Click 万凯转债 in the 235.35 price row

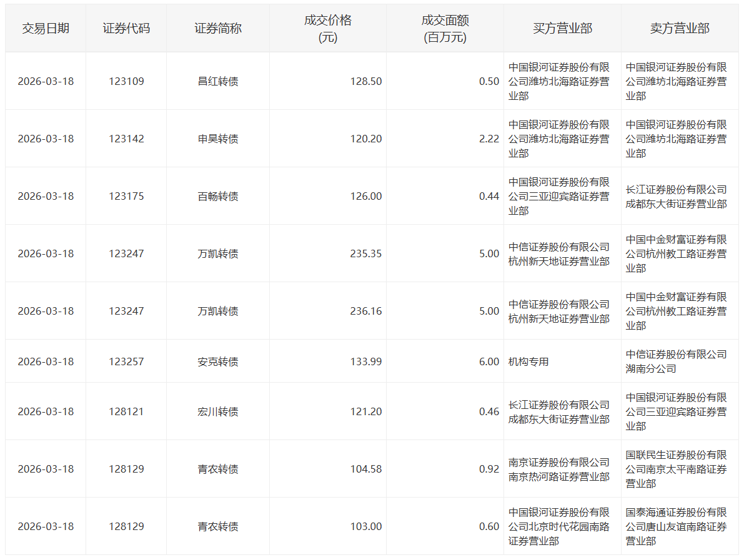[218, 253]
